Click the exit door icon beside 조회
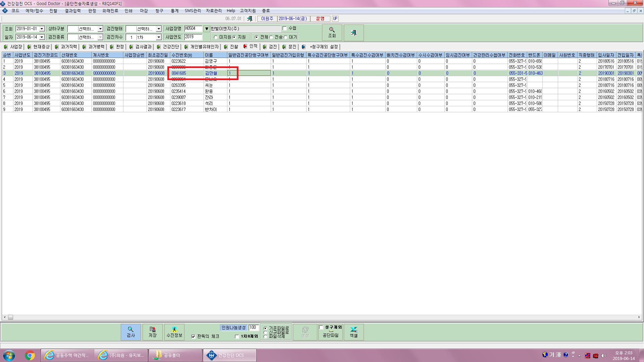 pos(354,33)
